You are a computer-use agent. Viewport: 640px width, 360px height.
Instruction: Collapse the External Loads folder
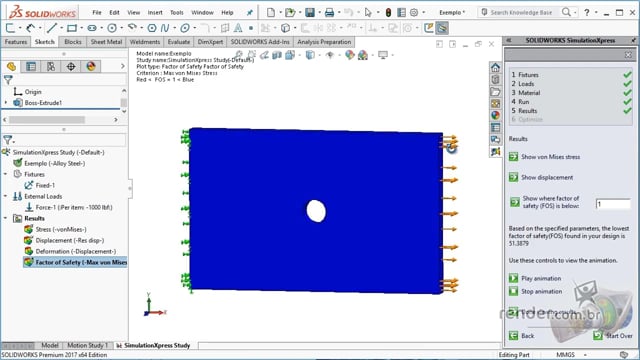tap(6, 196)
